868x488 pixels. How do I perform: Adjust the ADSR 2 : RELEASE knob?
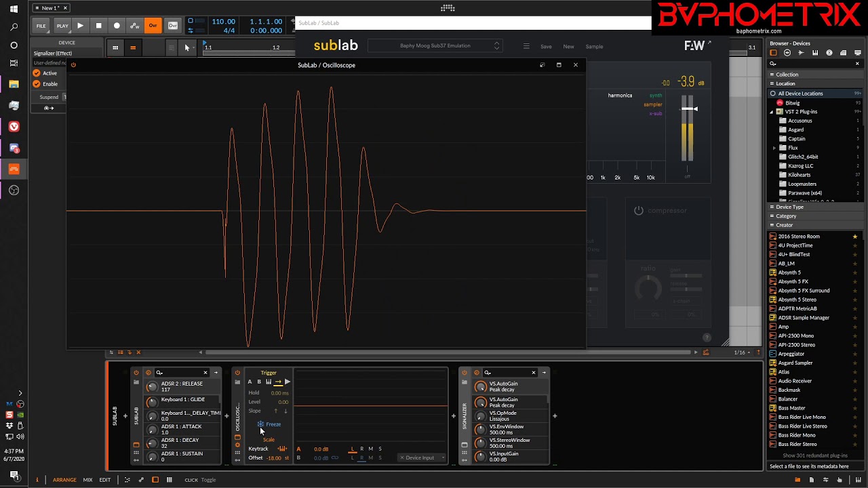[152, 387]
